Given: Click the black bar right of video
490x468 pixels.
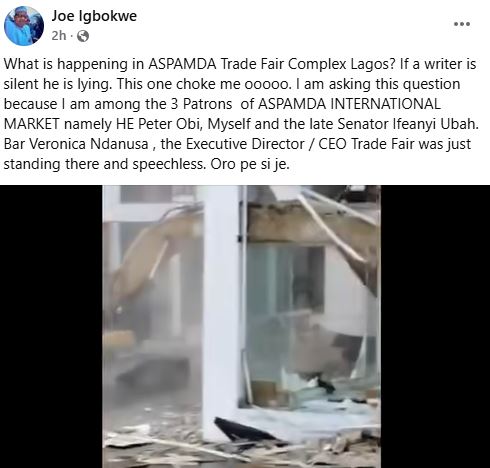Looking at the screenshot, I should coord(435,326).
